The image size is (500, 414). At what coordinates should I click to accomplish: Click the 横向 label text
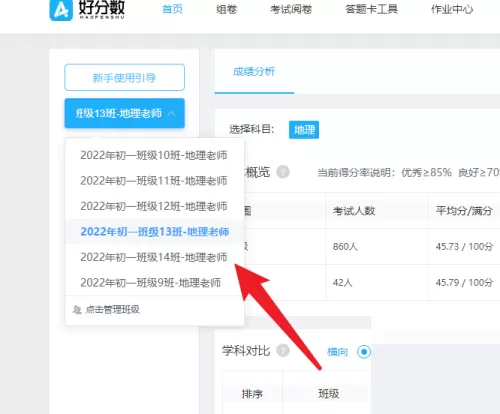(337, 352)
